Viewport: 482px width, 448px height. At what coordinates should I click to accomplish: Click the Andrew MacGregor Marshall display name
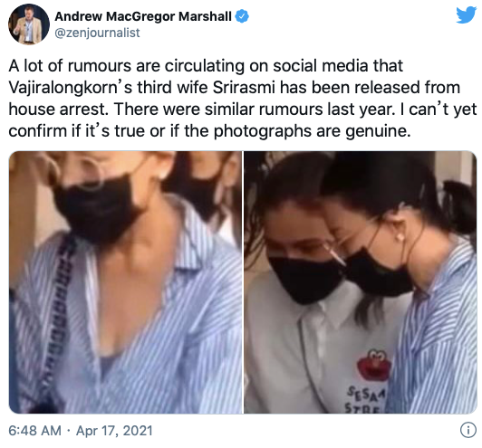(143, 16)
